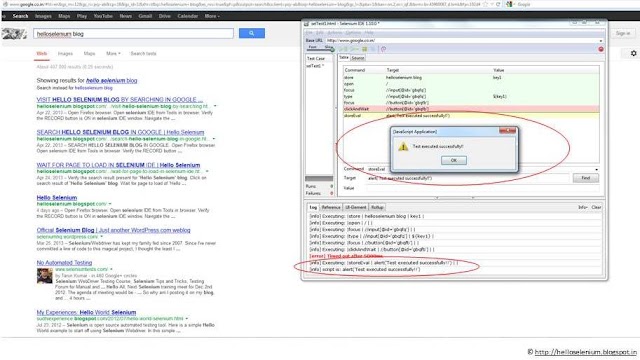Screen dimensions: 640x360
Task: Click Search tools in Google results
Action: 143,53
